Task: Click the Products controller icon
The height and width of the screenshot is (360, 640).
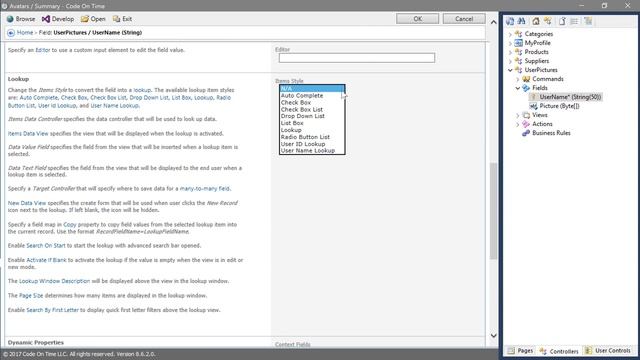Action: [518, 52]
